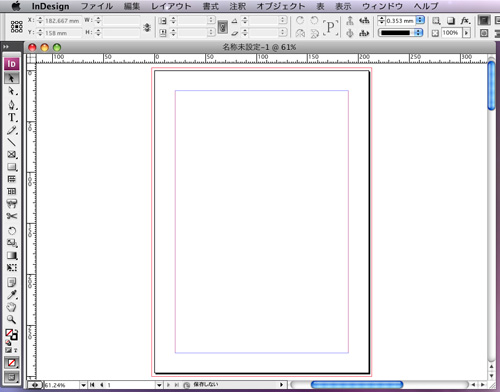
Task: Open the ウィンドウ menu
Action: (382, 6)
